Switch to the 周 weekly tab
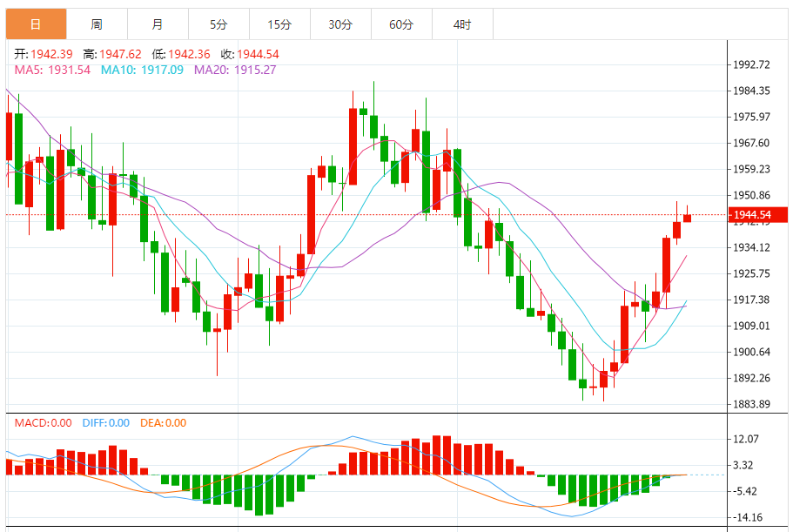This screenshot has width=793, height=532. point(97,24)
